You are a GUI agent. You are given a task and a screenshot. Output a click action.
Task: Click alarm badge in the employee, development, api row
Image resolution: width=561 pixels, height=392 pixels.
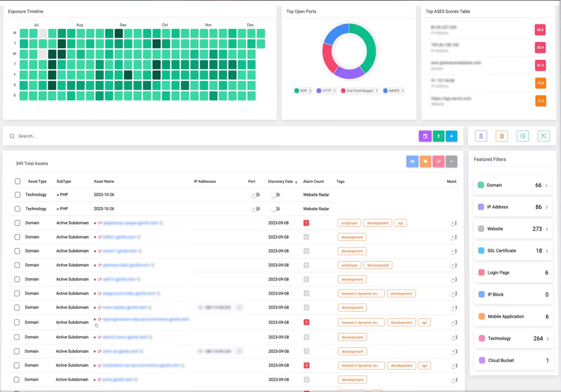point(306,223)
